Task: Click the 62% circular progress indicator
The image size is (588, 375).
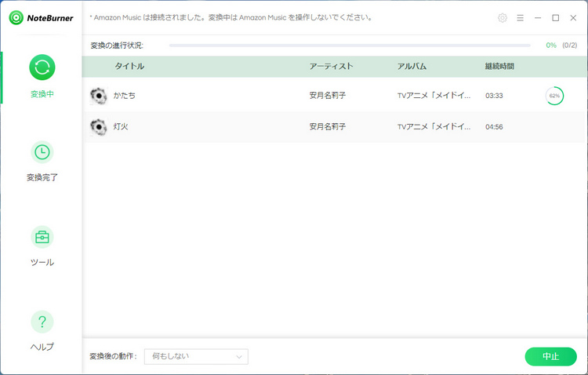Action: pyautogui.click(x=554, y=96)
